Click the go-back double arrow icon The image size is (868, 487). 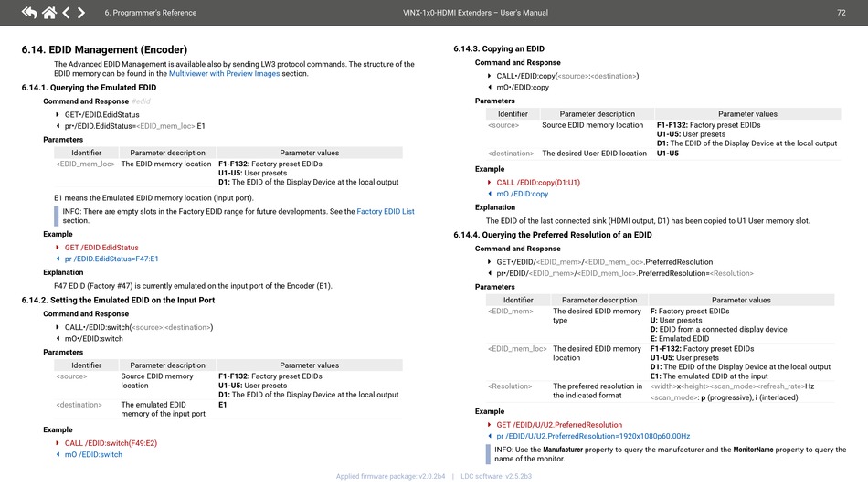click(29, 12)
